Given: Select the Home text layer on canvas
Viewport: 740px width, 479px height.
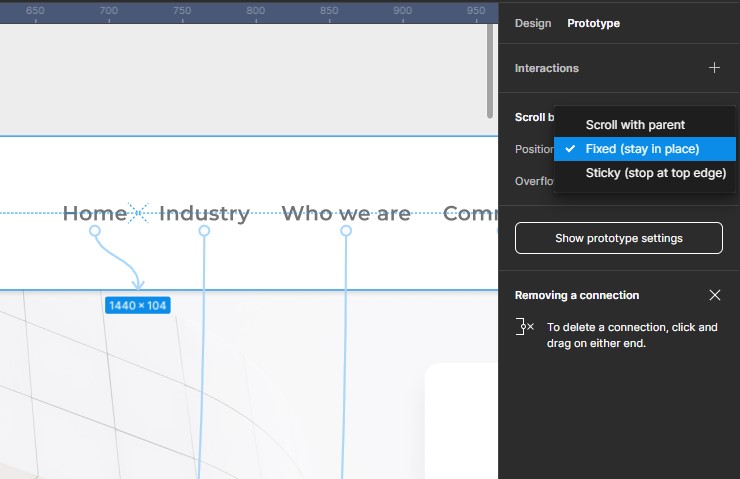Looking at the screenshot, I should (95, 213).
